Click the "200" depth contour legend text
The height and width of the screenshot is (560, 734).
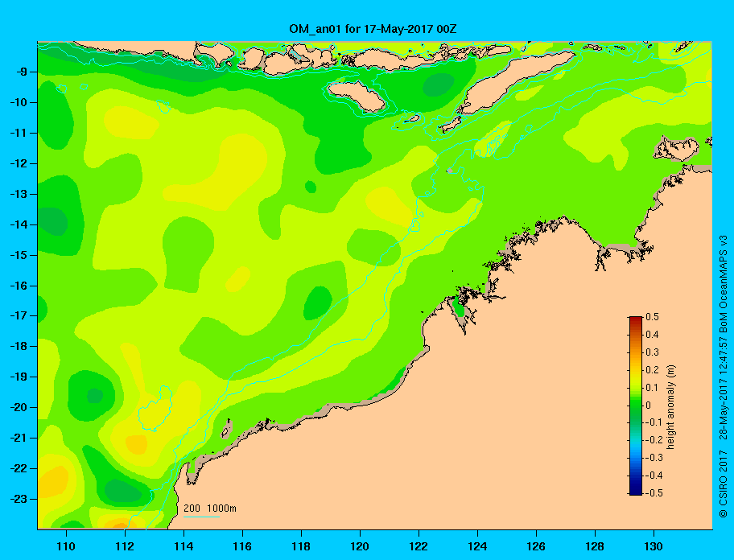coord(192,509)
